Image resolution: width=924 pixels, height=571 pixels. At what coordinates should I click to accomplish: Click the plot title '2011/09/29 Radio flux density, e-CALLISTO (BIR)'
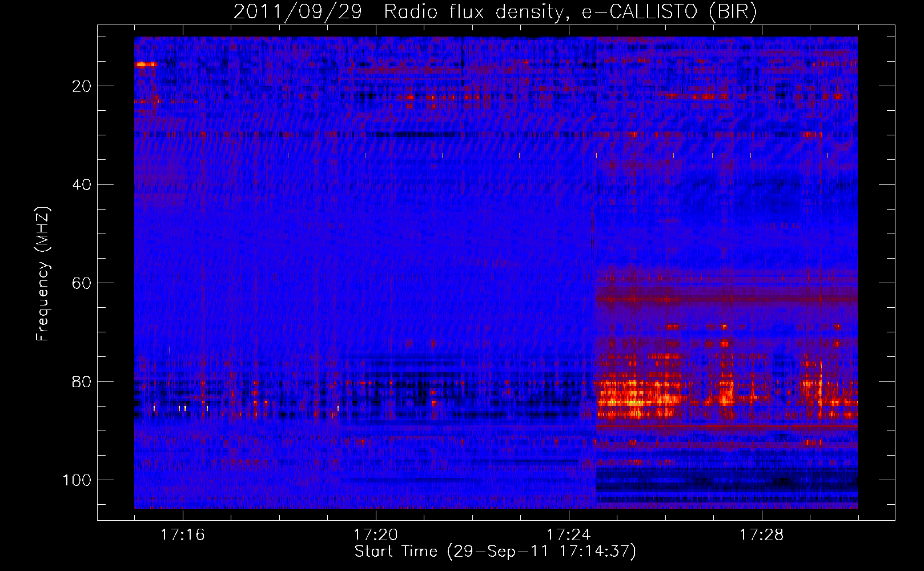(495, 12)
